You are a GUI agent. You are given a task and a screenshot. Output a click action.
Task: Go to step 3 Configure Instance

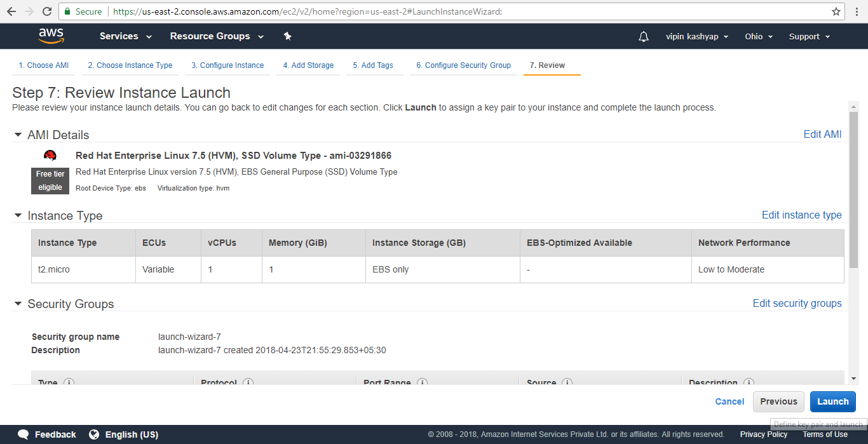click(227, 65)
